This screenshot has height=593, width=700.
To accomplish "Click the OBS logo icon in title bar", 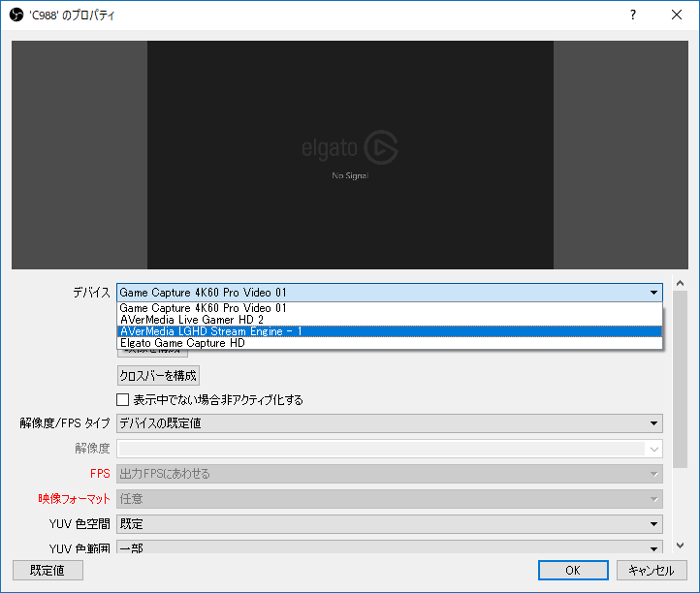I will click(16, 15).
